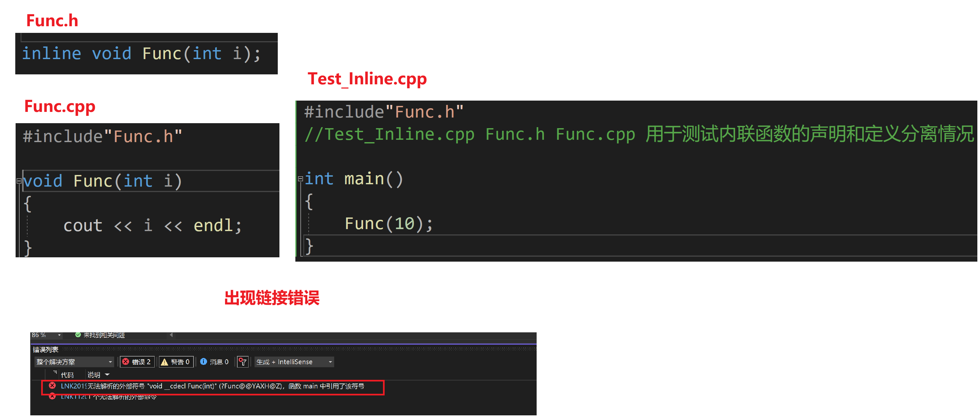Click the red error icon on LNK1120 row
The image size is (980, 419).
[52, 396]
